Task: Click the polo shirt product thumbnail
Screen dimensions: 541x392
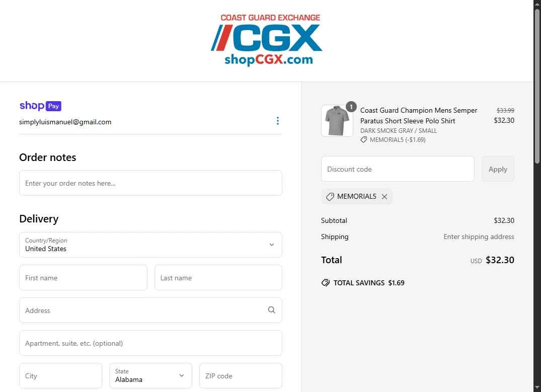Action: [337, 121]
